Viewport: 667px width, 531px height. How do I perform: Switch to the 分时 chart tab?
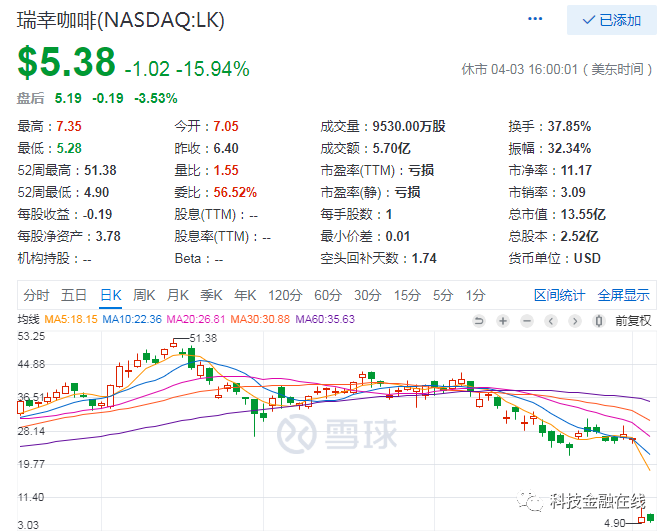36,295
